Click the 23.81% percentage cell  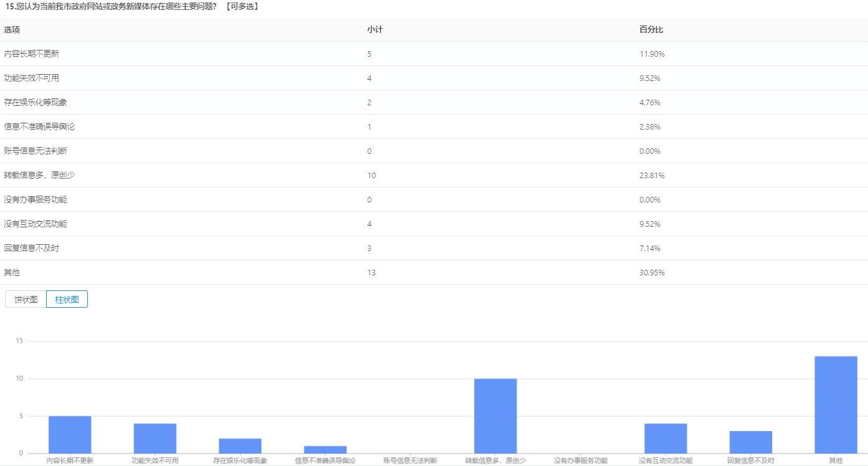click(x=652, y=176)
